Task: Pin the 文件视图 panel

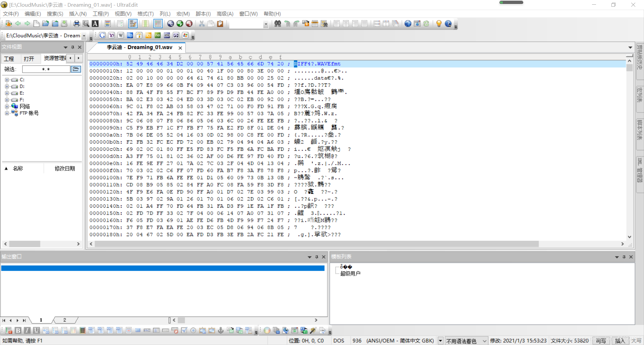Action: click(x=72, y=47)
